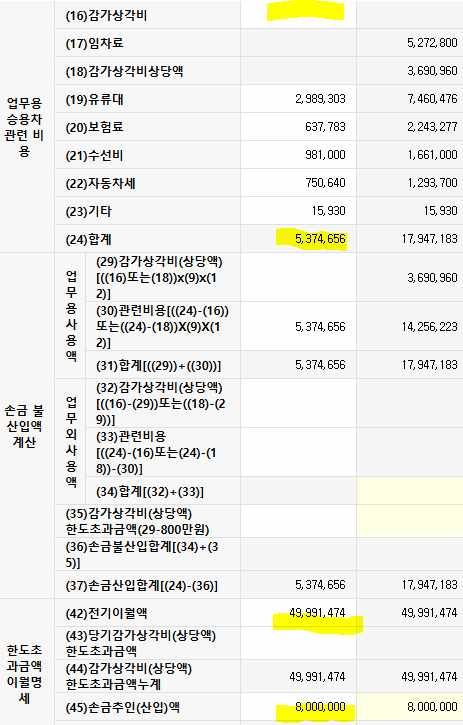
Task: Click the (21)수선비 value 981,000
Action: (325, 155)
